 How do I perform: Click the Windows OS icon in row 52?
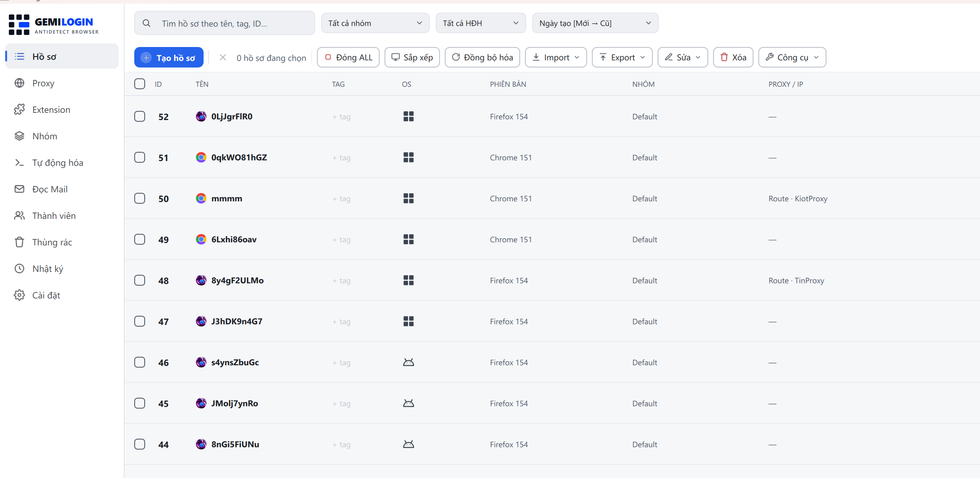click(x=408, y=116)
